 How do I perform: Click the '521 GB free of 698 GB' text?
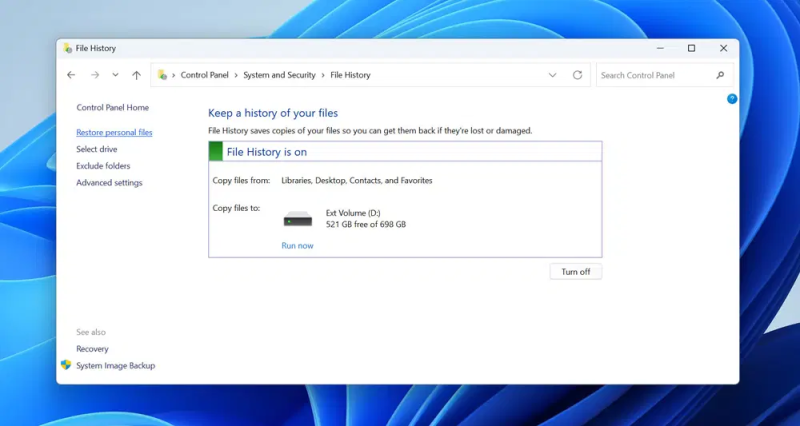tap(366, 224)
